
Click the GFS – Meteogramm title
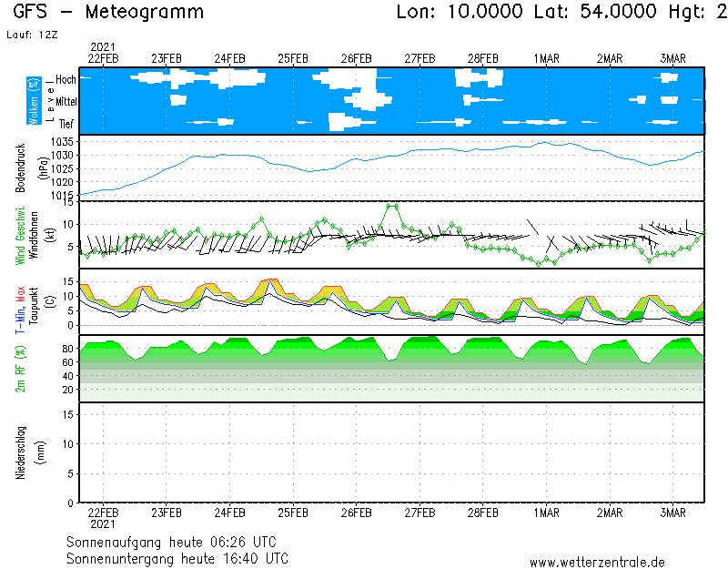pos(109,12)
